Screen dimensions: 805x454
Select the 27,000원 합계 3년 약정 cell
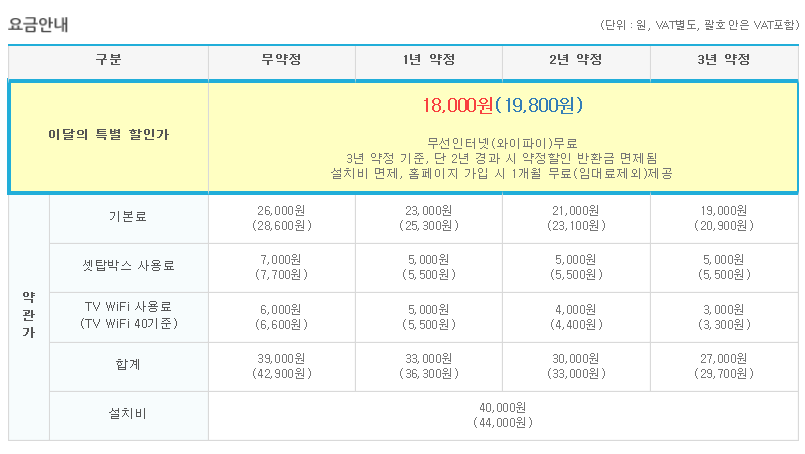coord(723,365)
